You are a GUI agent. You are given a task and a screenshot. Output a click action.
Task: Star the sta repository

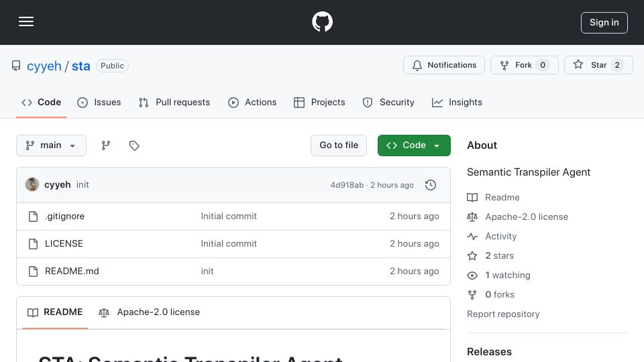(x=598, y=65)
